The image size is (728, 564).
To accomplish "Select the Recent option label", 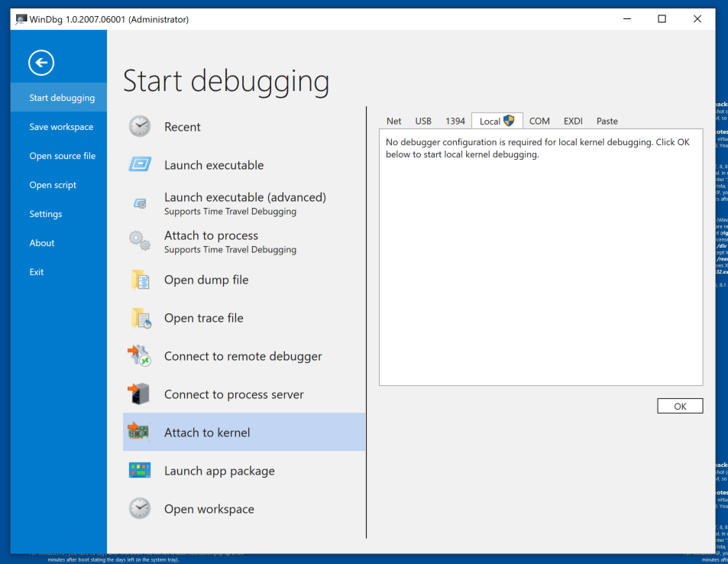I will click(x=182, y=127).
